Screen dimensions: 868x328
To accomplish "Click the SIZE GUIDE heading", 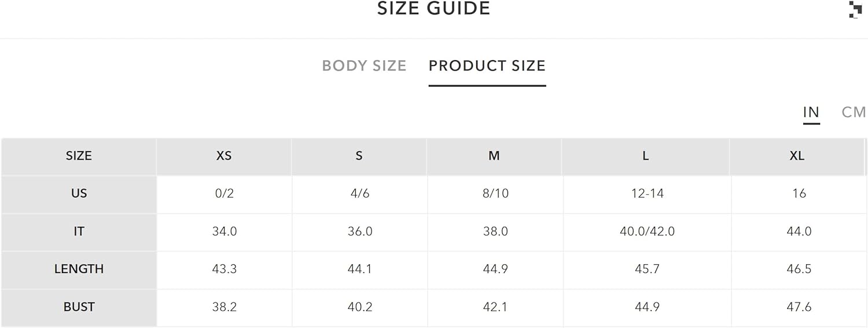I will (x=434, y=8).
